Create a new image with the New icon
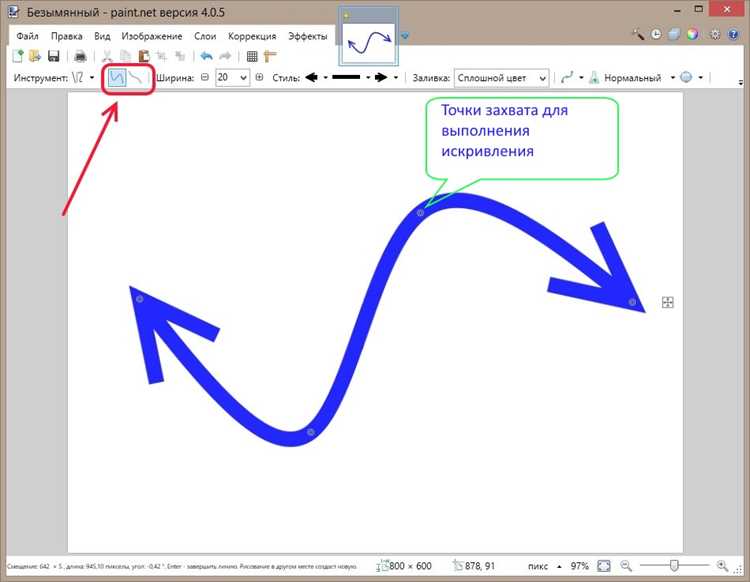Viewport: 750px width, 582px height. [18, 56]
